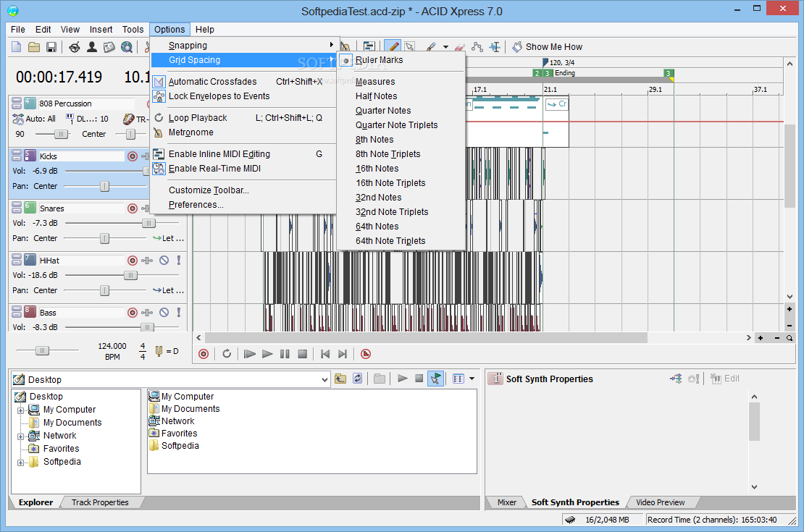Solo the HiHat track
Screen dimensions: 804x532
[179, 261]
